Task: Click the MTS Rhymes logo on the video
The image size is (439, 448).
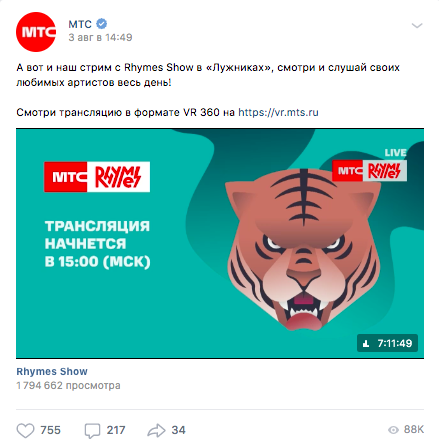Action: coord(97,177)
